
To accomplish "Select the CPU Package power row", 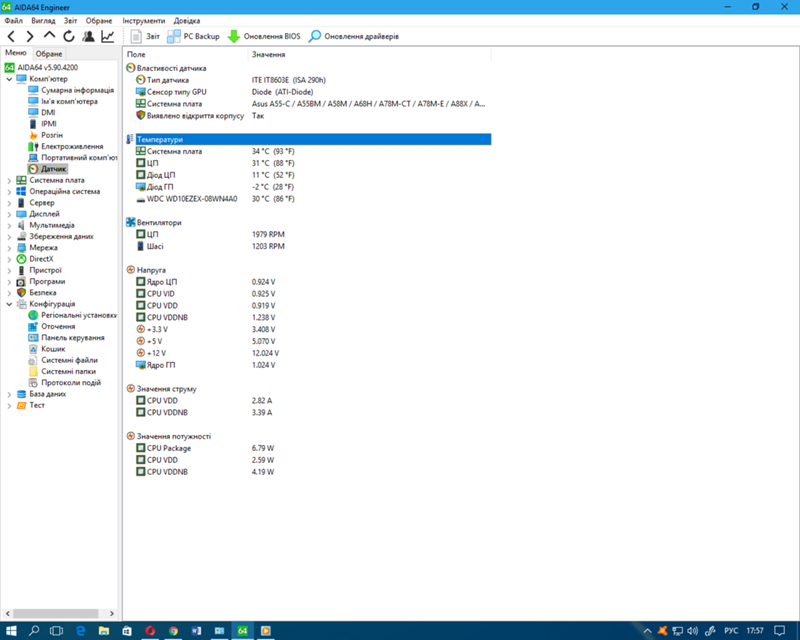I will coord(308,448).
